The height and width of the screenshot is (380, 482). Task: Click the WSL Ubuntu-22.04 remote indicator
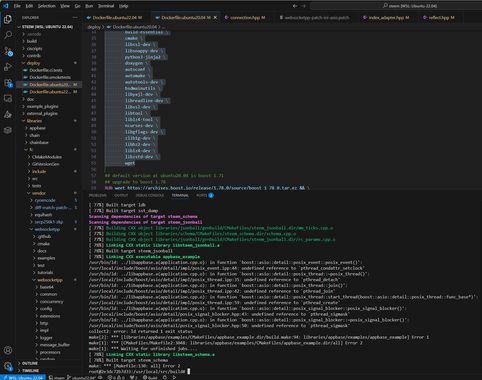[23, 377]
